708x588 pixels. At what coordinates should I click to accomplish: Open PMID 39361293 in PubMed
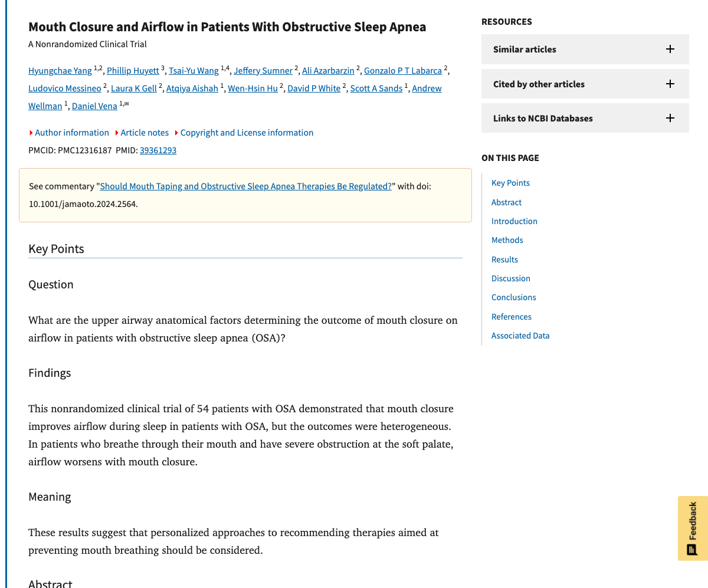[158, 150]
